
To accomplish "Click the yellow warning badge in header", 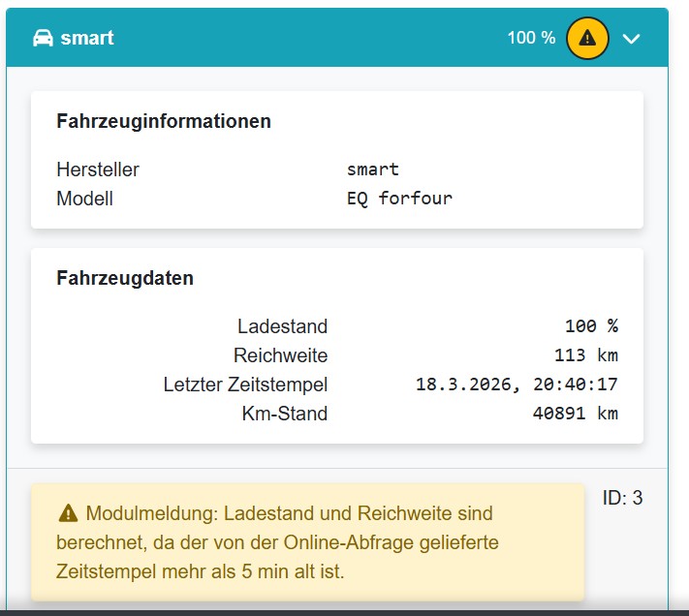I will click(587, 39).
